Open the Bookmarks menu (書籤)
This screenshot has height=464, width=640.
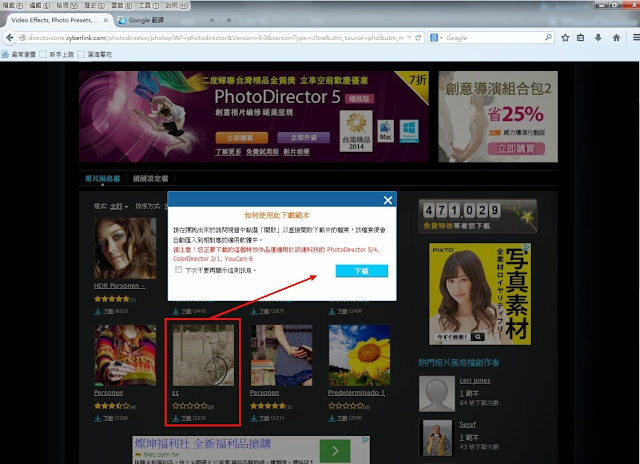click(122, 5)
